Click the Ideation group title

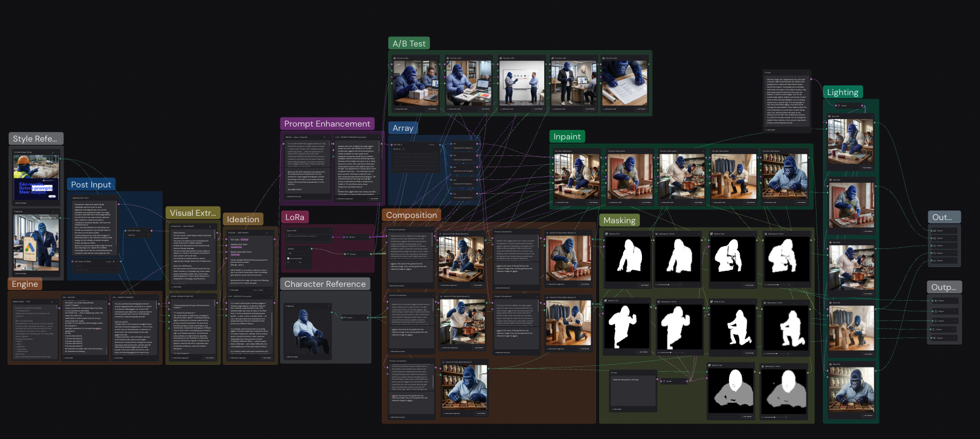[242, 219]
